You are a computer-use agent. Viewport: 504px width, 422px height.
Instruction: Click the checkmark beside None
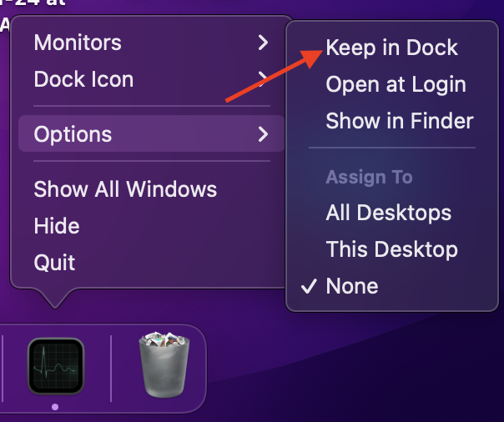309,286
